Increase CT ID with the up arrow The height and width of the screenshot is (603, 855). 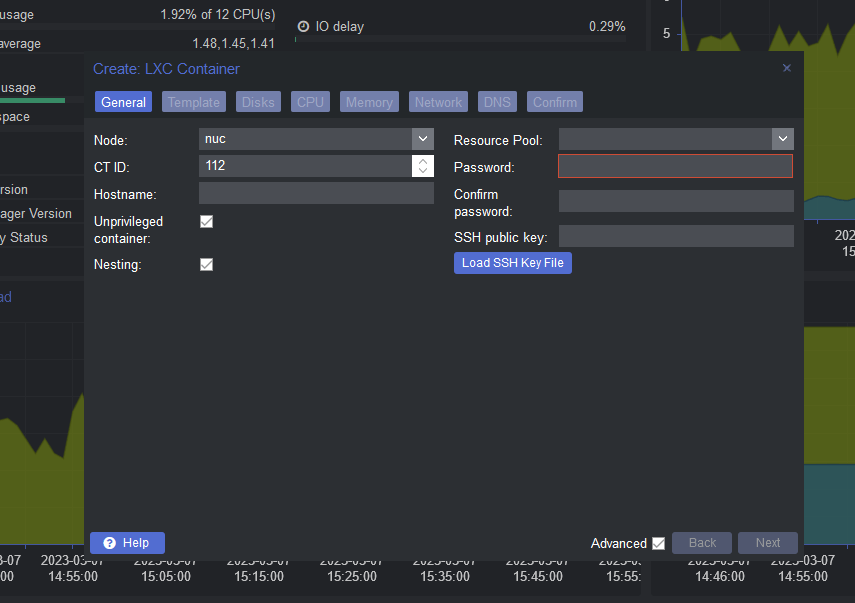tap(423, 161)
